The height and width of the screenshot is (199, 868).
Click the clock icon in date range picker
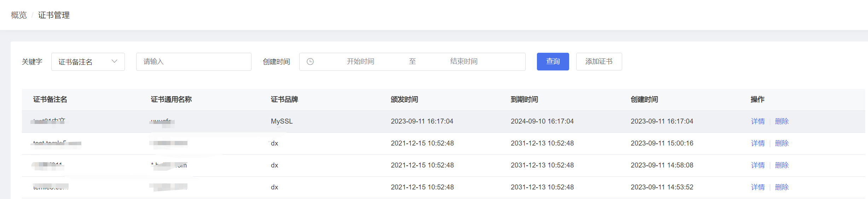pos(310,62)
